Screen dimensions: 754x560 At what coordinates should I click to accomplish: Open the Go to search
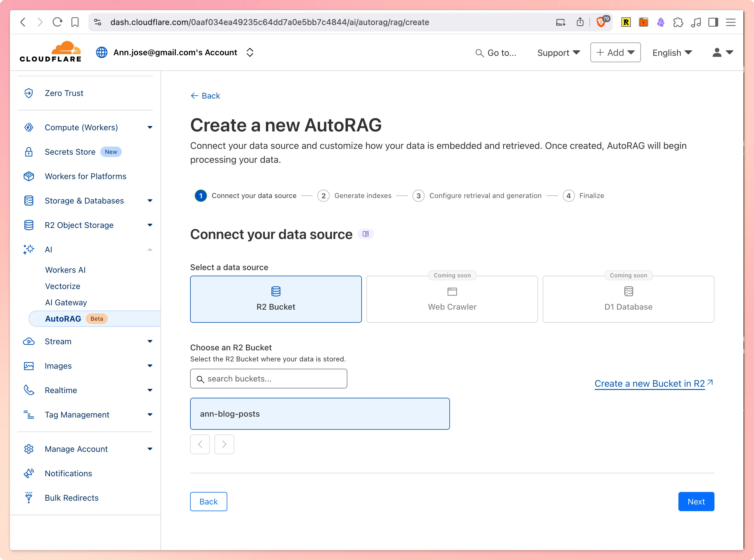pos(496,53)
